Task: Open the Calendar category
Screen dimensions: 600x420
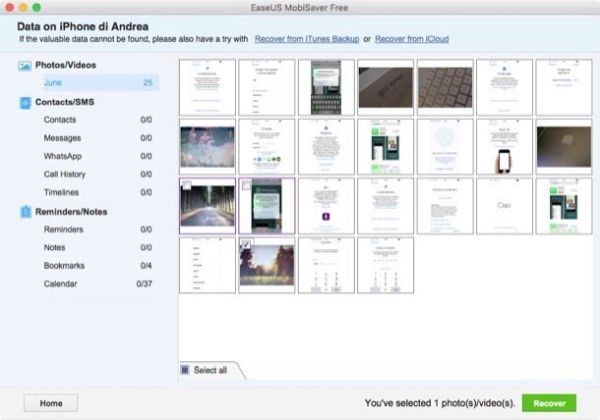Action: click(60, 284)
